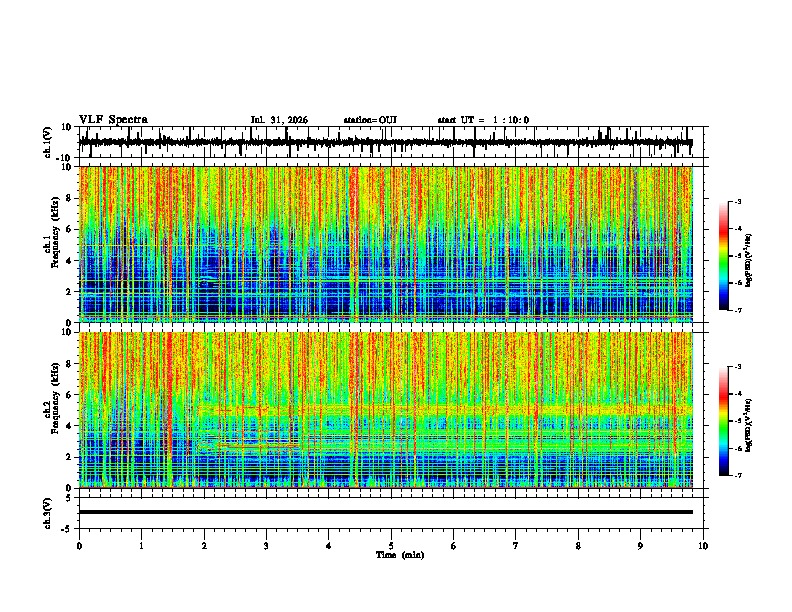Click time axis tick label "9"
This screenshot has height=612, width=792.
point(640,546)
